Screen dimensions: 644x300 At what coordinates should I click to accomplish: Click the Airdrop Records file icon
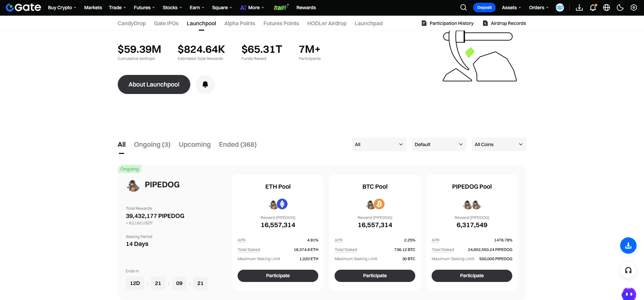pyautogui.click(x=485, y=23)
